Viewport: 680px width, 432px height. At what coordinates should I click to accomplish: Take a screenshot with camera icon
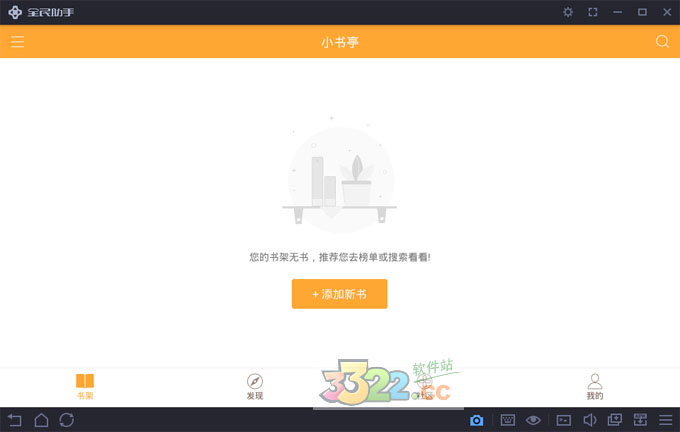pyautogui.click(x=476, y=420)
